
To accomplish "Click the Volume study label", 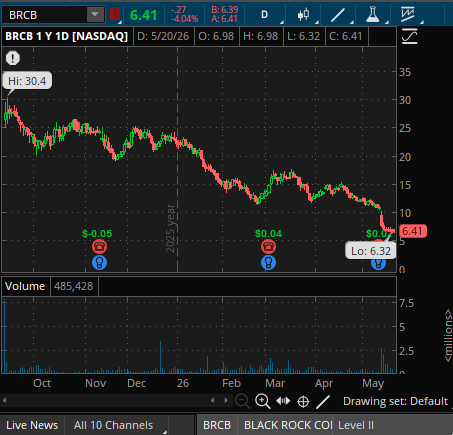I will pyautogui.click(x=25, y=286).
